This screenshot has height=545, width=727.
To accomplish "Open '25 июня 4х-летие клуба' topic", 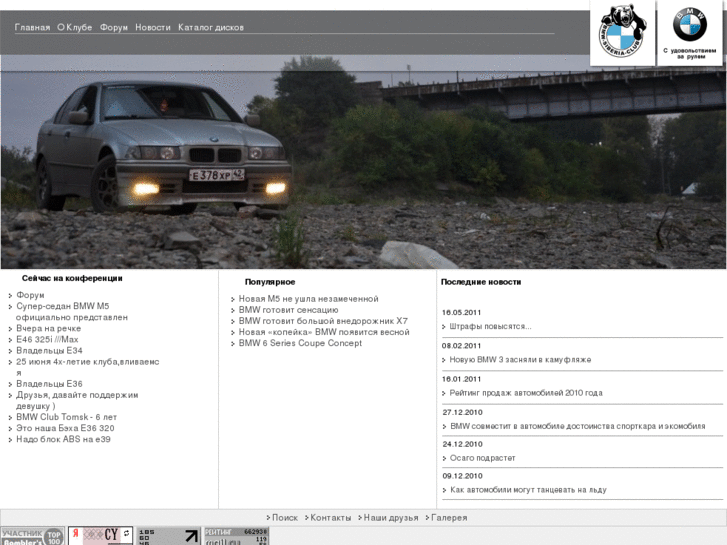I will pos(88,367).
